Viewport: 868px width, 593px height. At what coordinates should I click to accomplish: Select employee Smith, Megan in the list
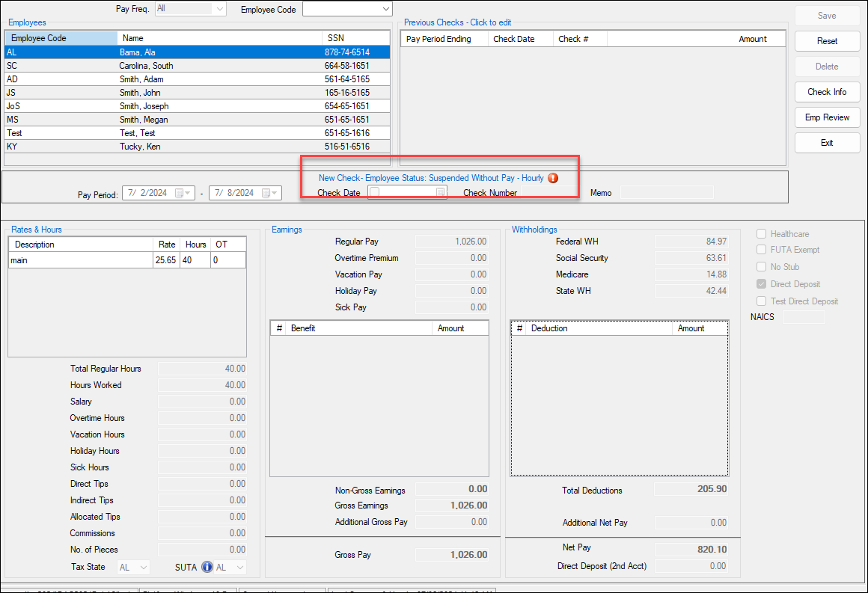click(x=144, y=120)
